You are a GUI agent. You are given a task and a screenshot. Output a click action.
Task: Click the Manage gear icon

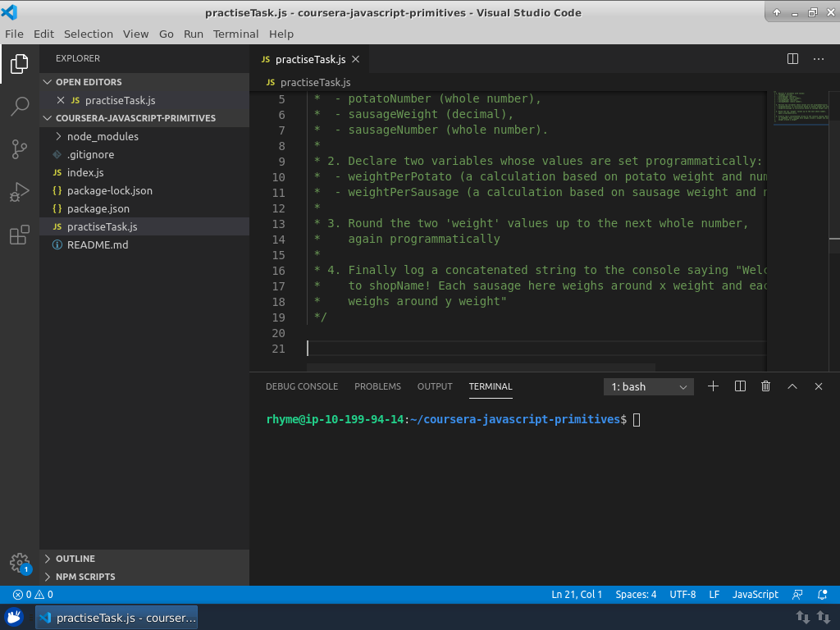[20, 563]
